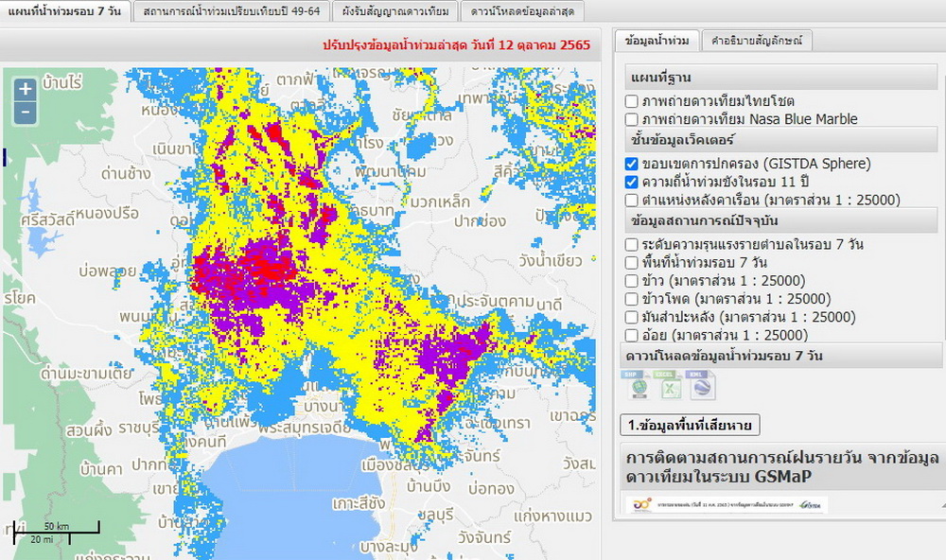The width and height of the screenshot is (946, 560).
Task: Enable ภาพถ่ายดาวเทียมไทยโชต base map checkbox
Action: pyautogui.click(x=632, y=101)
